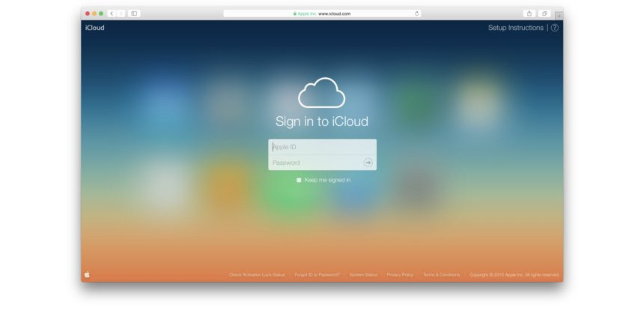Close the Safari window red button

[88, 13]
